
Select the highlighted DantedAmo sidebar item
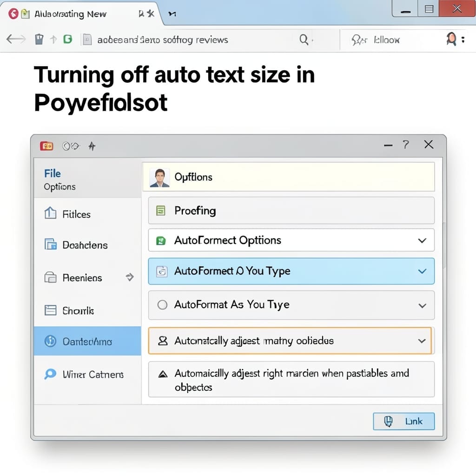point(87,341)
